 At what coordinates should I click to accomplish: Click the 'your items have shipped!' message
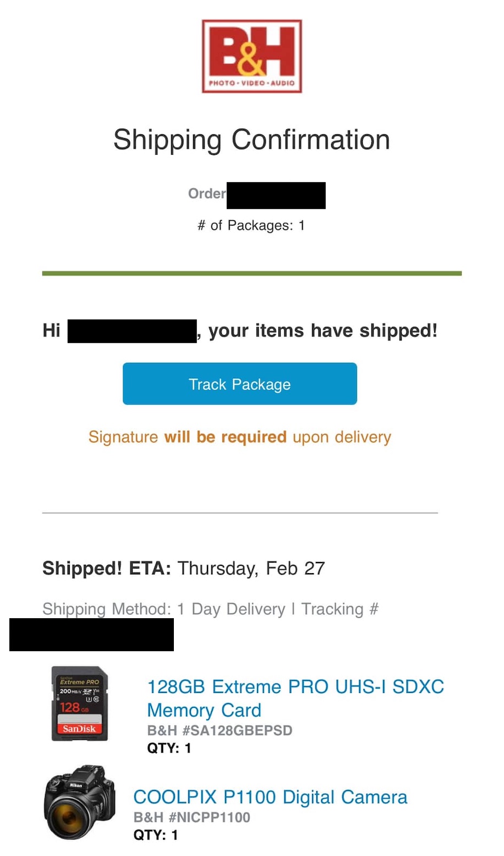pyautogui.click(x=323, y=330)
